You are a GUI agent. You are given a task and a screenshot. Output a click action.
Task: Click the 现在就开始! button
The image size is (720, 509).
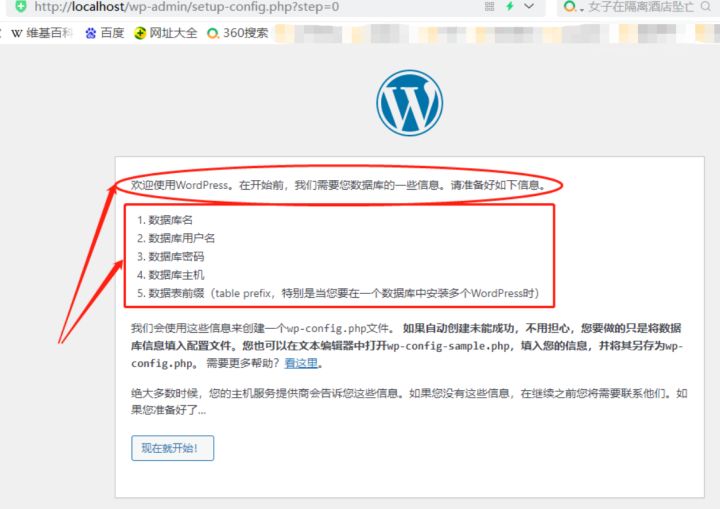173,448
